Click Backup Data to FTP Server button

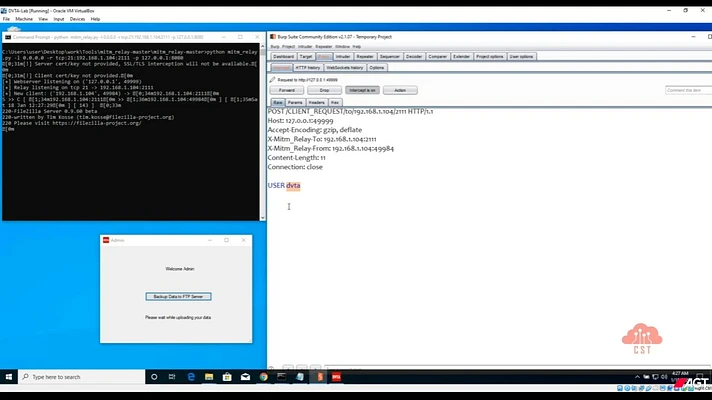coord(178,296)
